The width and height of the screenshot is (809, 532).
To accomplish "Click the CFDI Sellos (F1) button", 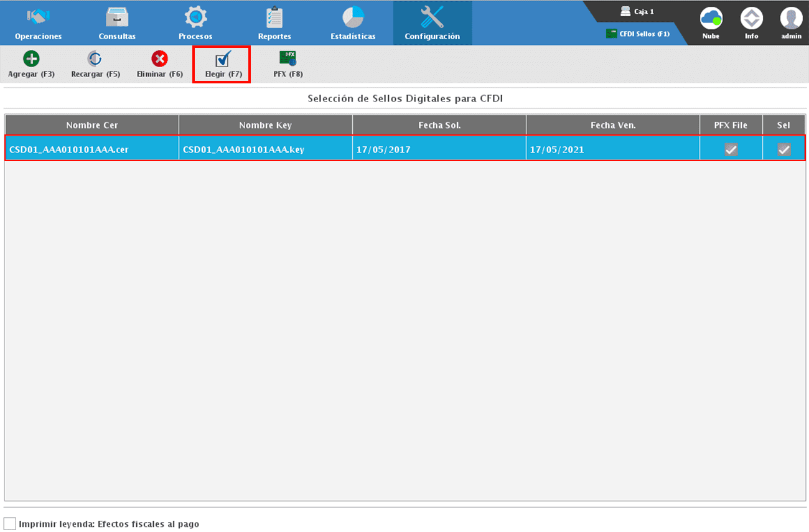I will (x=638, y=34).
